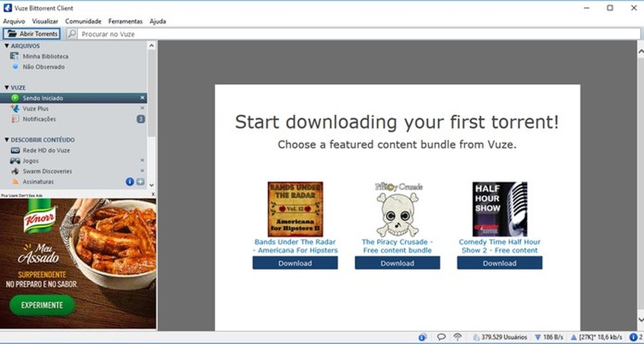
Task: Click the upload speed 18,6 kb/s indicator
Action: (x=596, y=337)
